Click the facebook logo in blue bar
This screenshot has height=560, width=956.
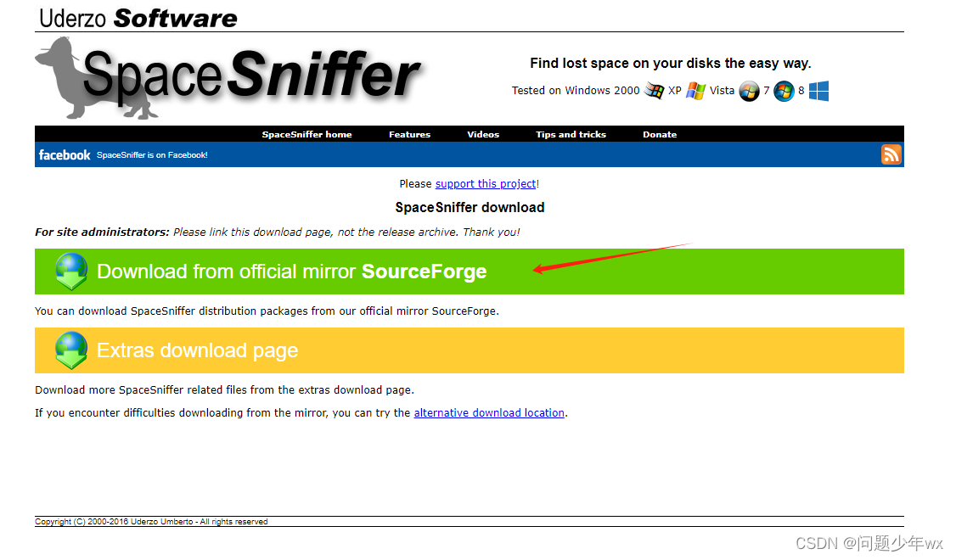(64, 154)
